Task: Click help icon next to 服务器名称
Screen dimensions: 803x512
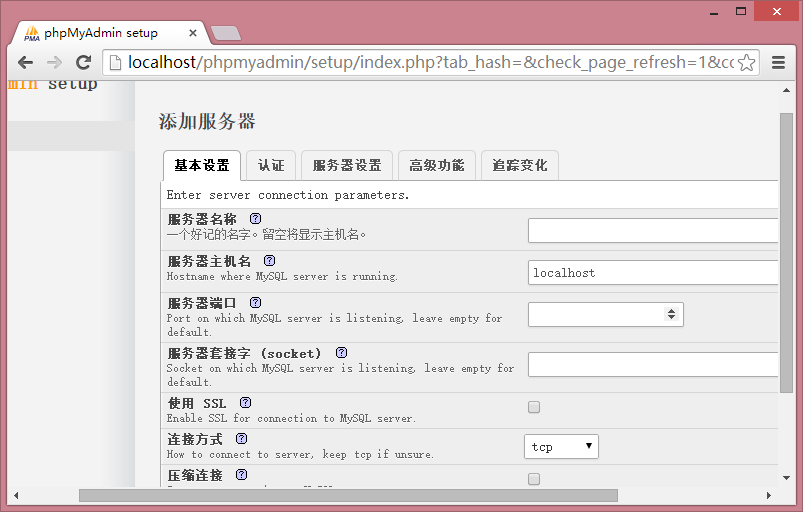Action: tap(255, 219)
